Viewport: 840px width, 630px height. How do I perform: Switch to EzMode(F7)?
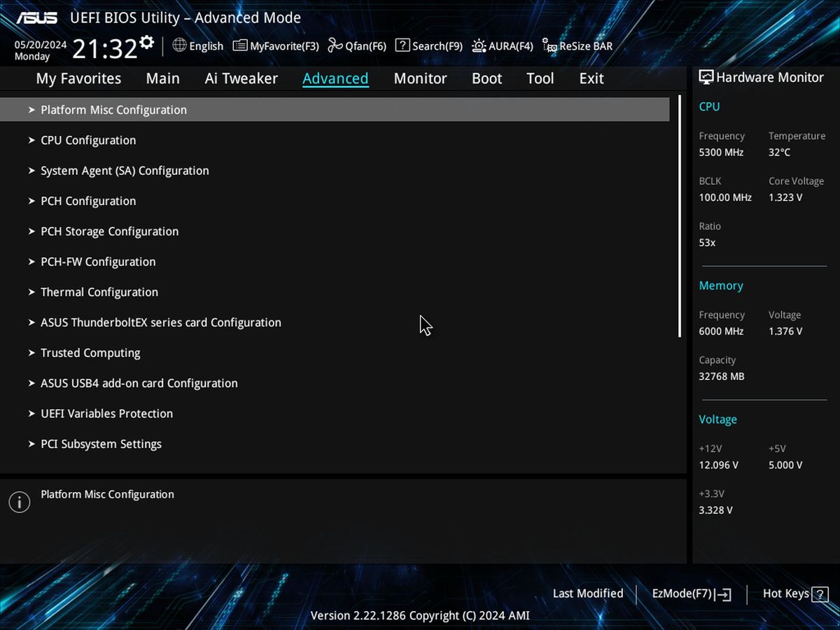click(x=692, y=594)
